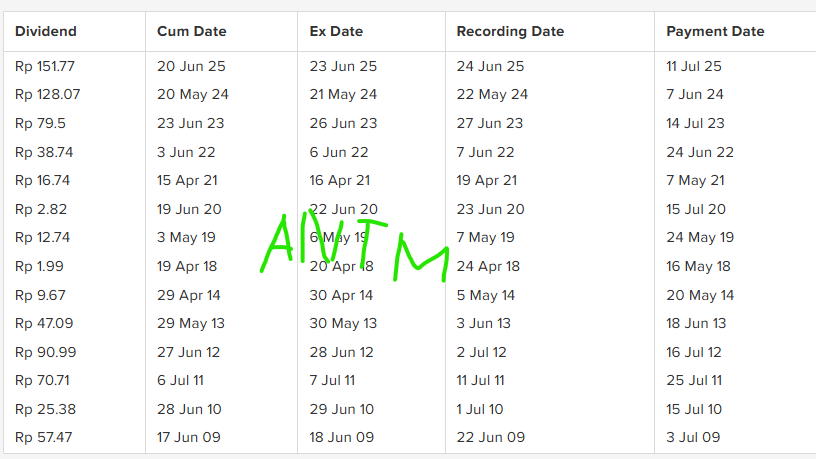This screenshot has height=459, width=816.
Task: Click recording date 5 May 14
Action: point(486,296)
